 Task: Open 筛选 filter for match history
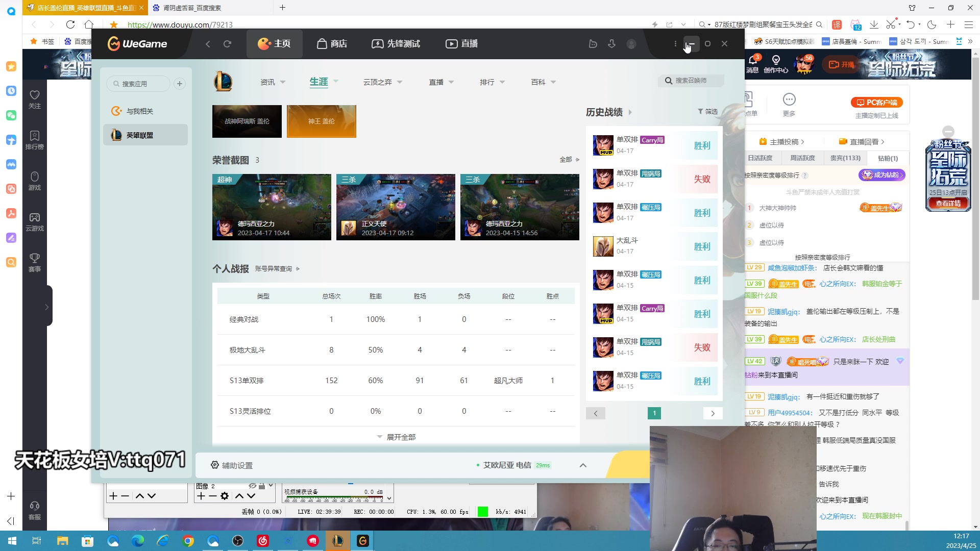(707, 112)
